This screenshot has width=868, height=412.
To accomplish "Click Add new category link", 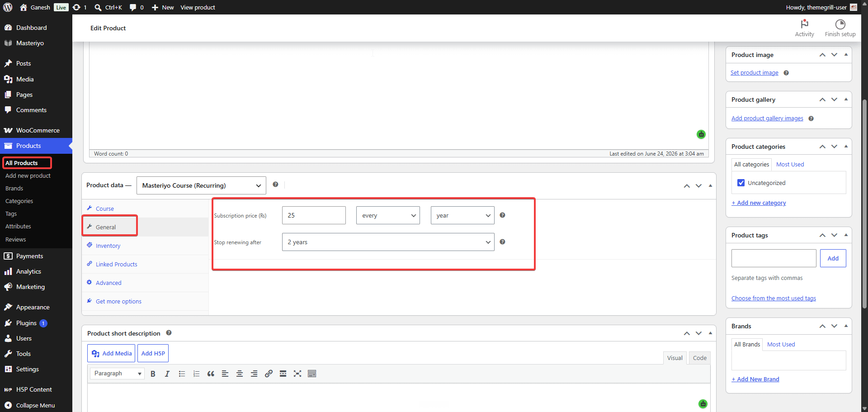I will pos(759,203).
